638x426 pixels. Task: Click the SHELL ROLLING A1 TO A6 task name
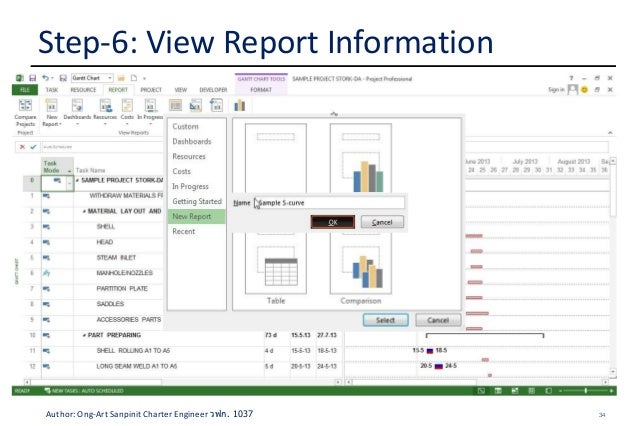pyautogui.click(x=133, y=351)
